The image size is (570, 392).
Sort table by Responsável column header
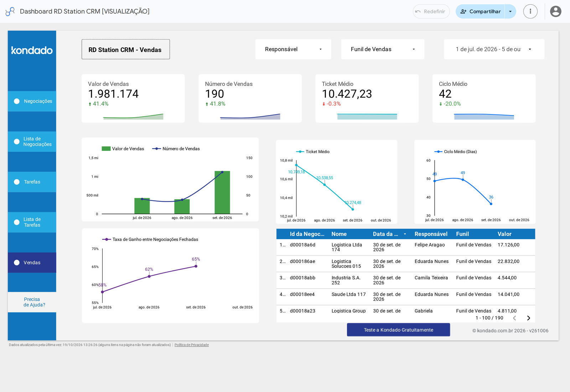[431, 234]
